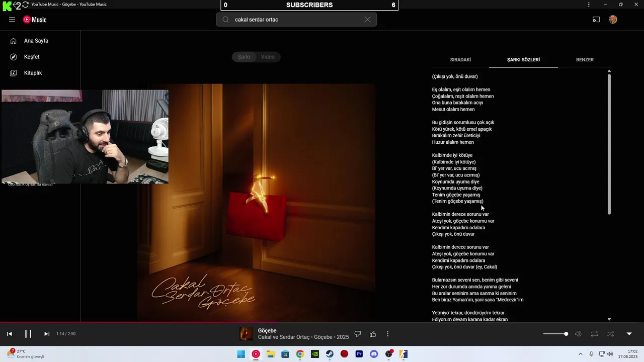Skip to the previous track

(9, 334)
